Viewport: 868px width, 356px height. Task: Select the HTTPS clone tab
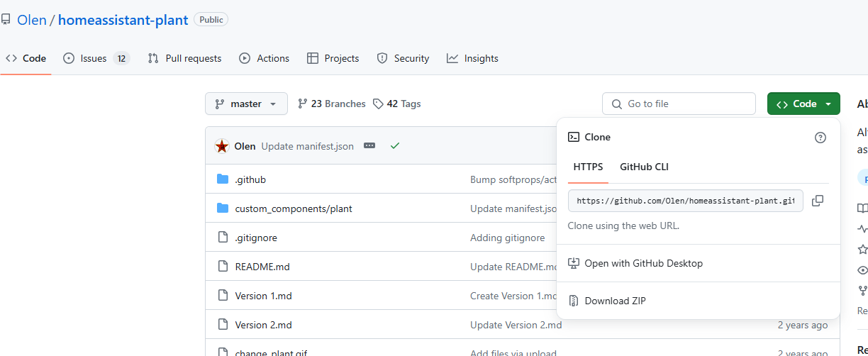(x=588, y=167)
